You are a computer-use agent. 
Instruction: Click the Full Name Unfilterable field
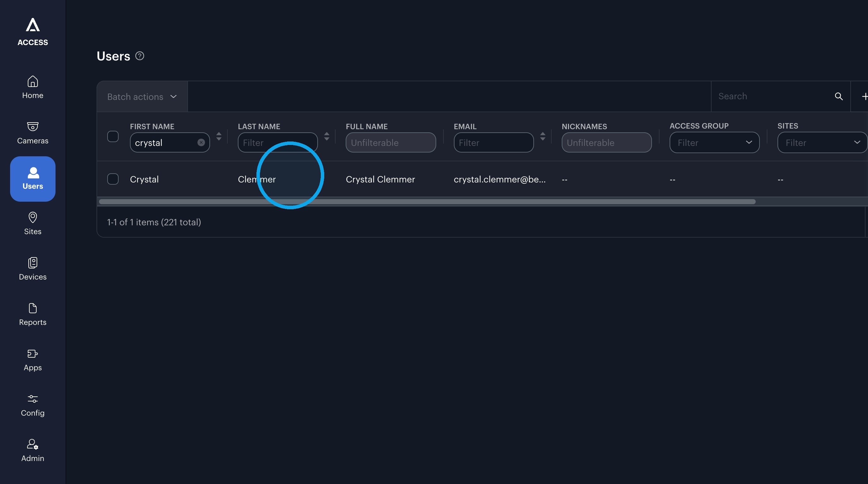point(391,143)
